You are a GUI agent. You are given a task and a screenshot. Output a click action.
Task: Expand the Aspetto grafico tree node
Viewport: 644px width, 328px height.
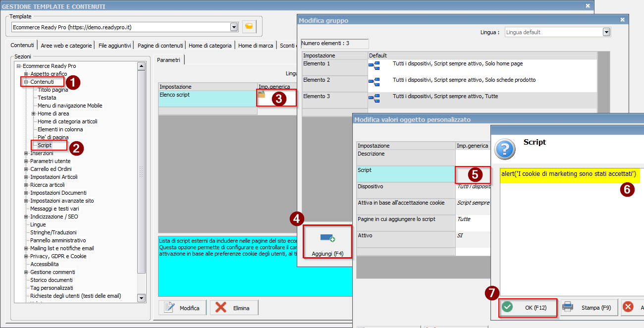tap(26, 74)
